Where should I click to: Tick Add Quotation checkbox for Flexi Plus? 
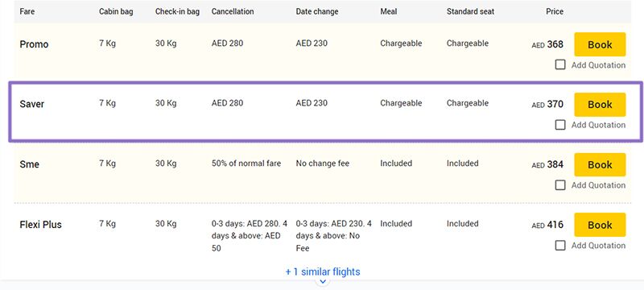[560, 245]
